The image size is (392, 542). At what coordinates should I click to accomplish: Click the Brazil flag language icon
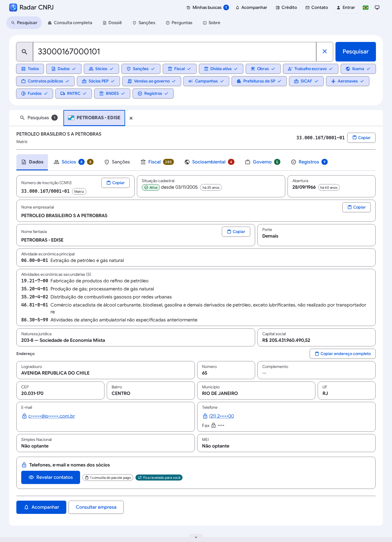[x=366, y=7]
